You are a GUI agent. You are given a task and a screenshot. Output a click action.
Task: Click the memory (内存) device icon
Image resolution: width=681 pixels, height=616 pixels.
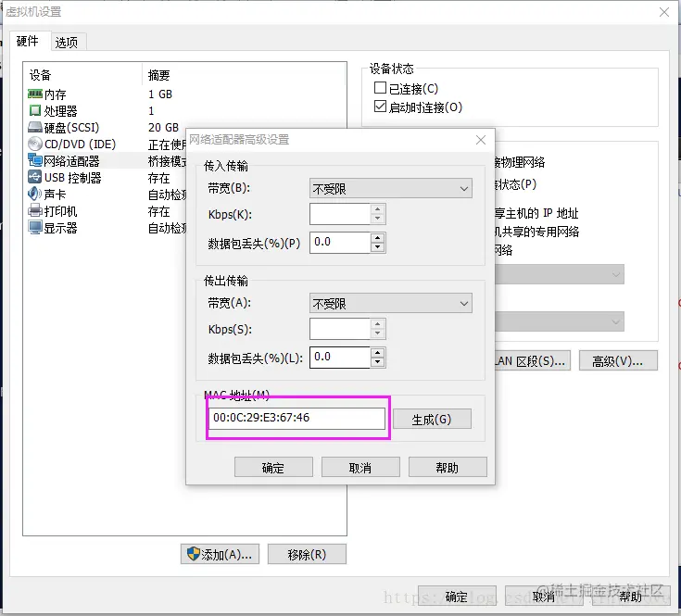pyautogui.click(x=35, y=94)
